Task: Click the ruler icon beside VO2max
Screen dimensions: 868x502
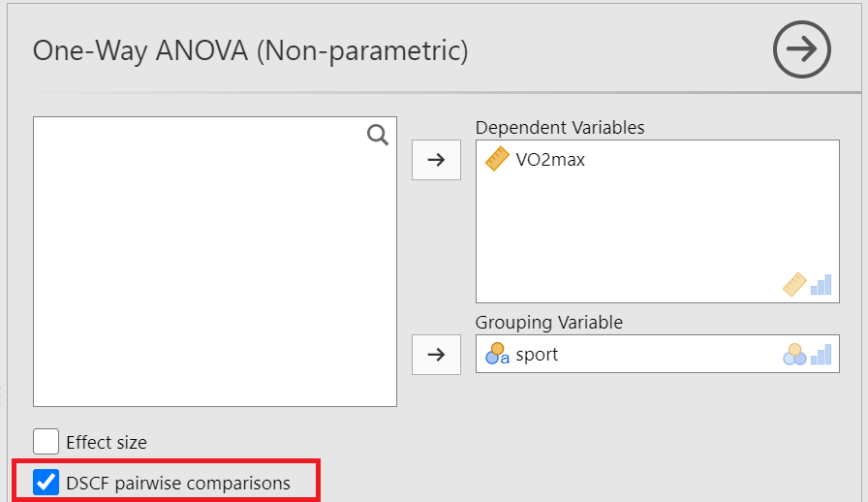Action: coord(497,160)
